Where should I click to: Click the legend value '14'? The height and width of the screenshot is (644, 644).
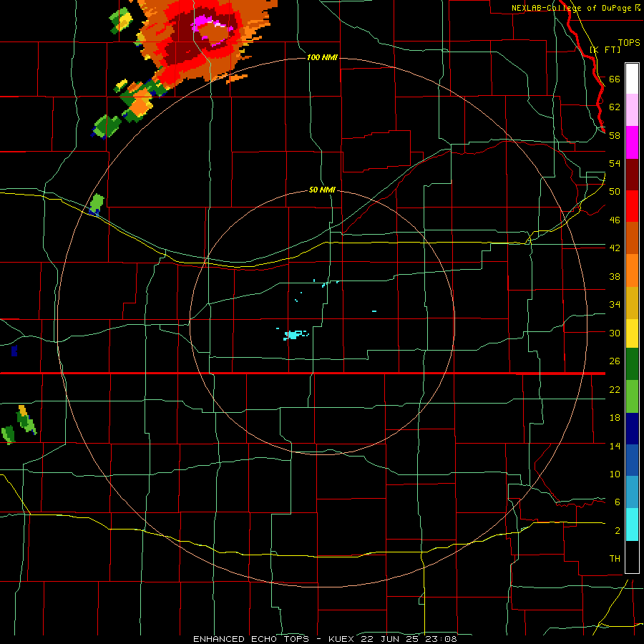615,446
